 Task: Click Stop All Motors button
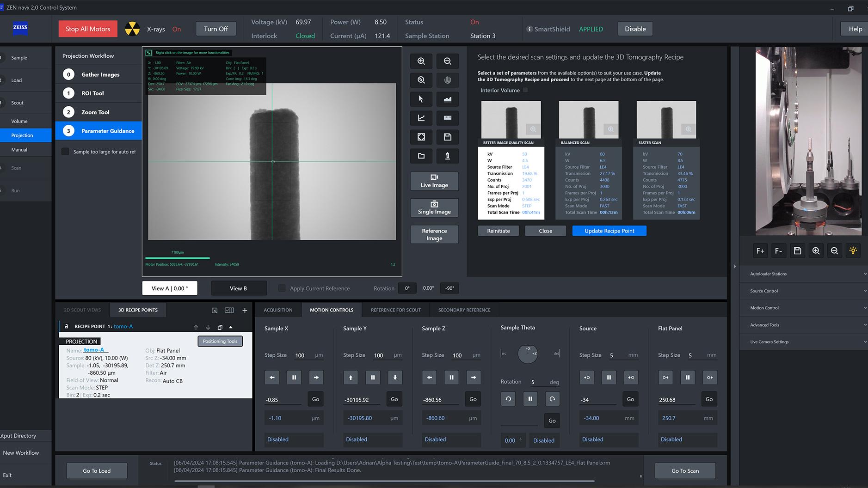point(88,29)
